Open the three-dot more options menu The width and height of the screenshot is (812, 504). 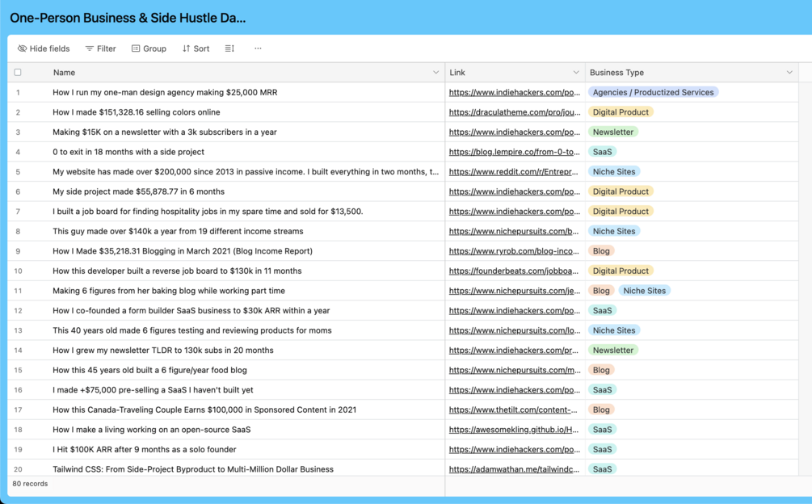(x=258, y=48)
